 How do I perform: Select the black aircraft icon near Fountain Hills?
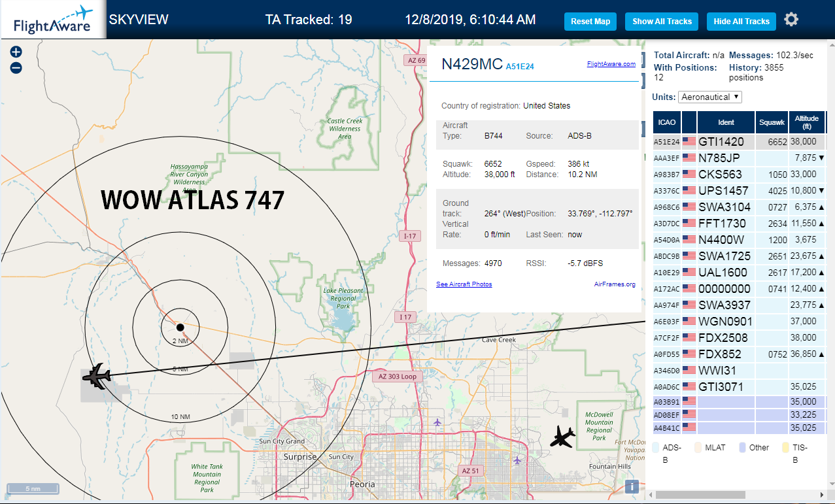[x=562, y=436]
